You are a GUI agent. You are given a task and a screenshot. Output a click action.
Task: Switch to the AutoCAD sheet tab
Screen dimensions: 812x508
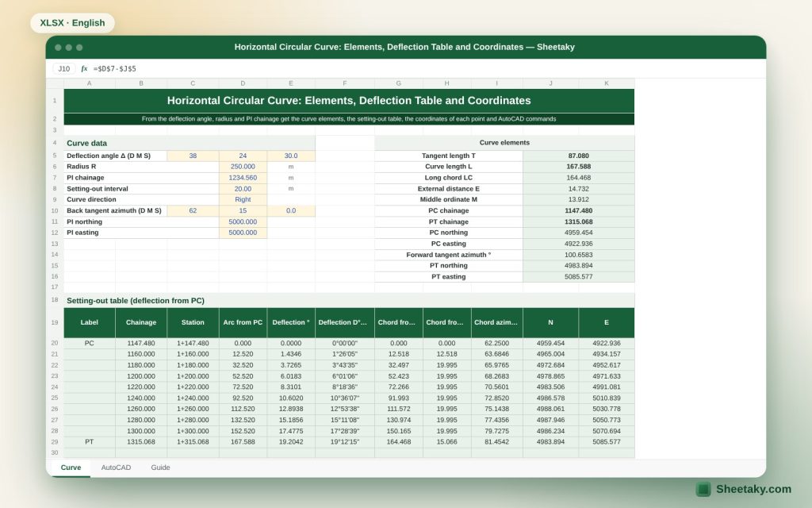coord(116,468)
